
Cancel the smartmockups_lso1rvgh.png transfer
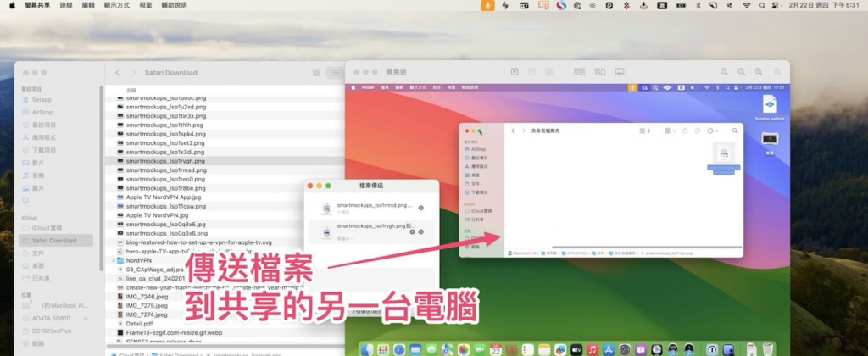coord(412,231)
